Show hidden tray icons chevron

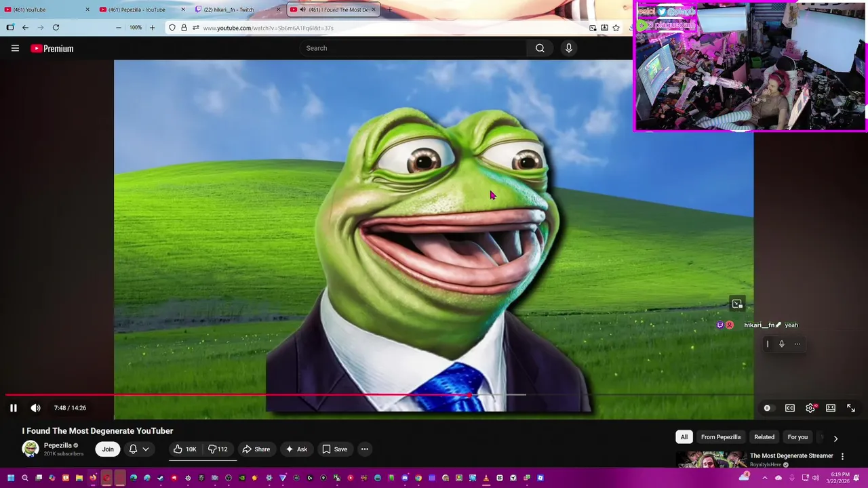tap(765, 478)
